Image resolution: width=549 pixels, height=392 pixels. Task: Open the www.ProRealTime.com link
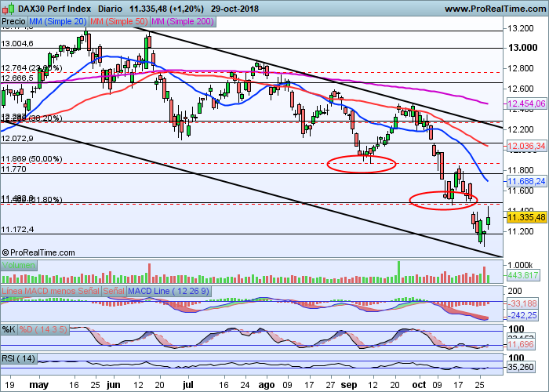494,7
